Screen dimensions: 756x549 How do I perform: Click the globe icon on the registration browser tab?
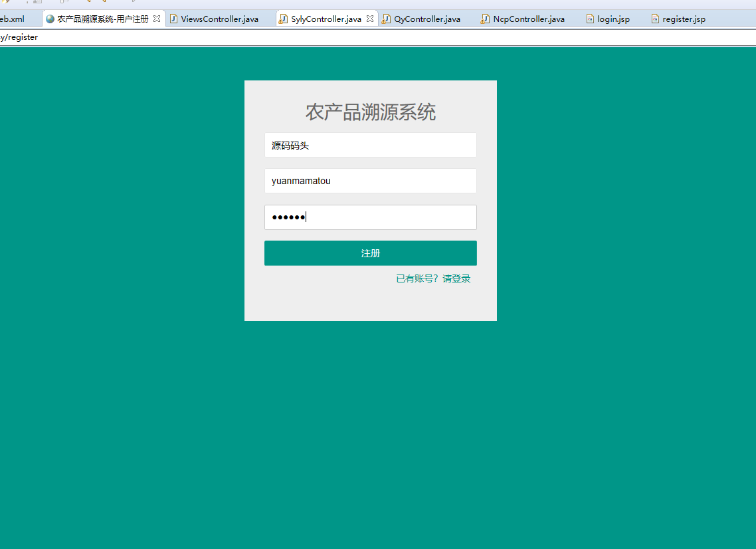click(50, 19)
